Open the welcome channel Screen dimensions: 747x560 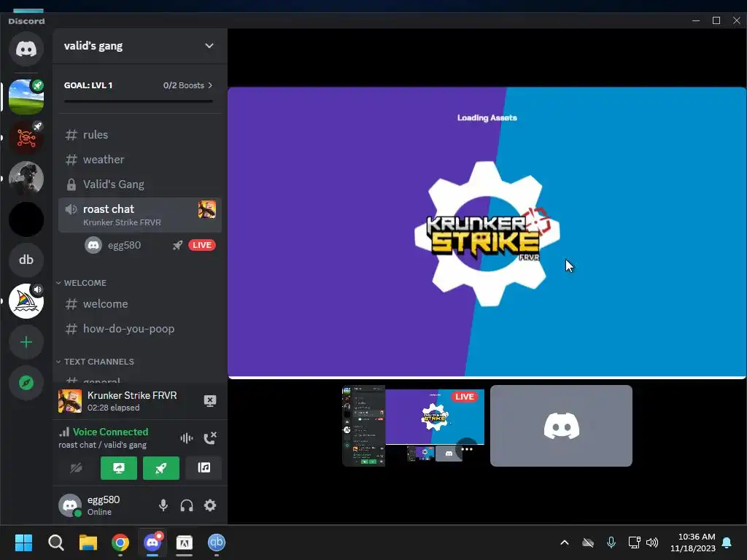click(139, 304)
